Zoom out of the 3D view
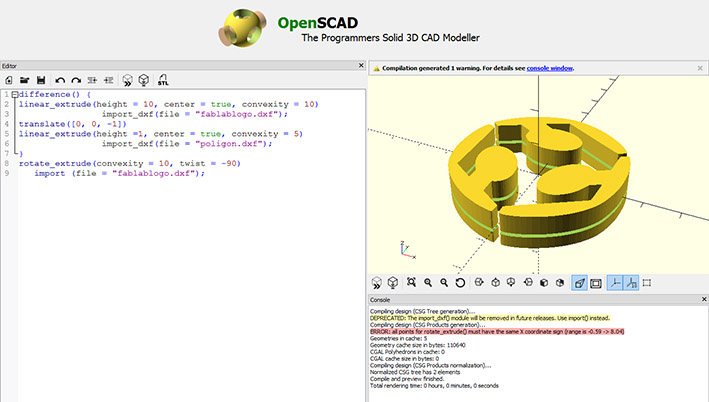Screen dimensions: 709x402 (x=444, y=283)
